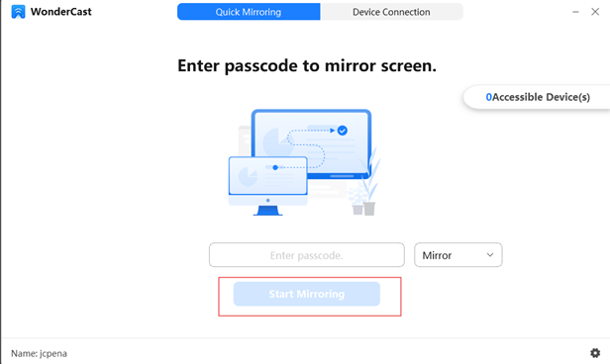This screenshot has width=610, height=364.
Task: Close the WonderCast window
Action: [595, 12]
